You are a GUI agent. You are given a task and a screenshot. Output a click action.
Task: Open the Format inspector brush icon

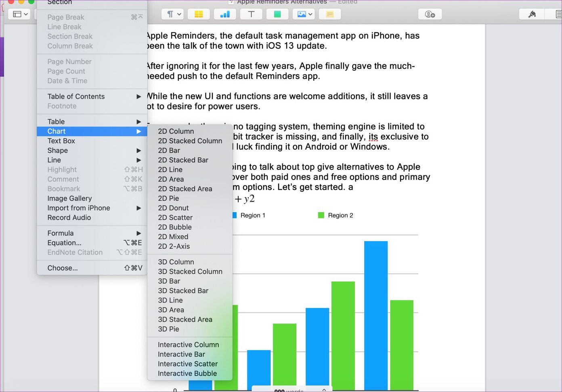[x=532, y=14]
